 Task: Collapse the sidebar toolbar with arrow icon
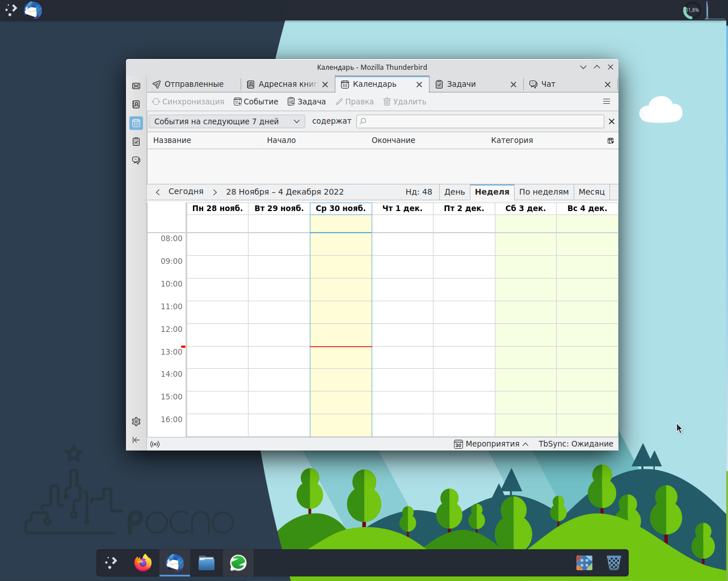136,440
